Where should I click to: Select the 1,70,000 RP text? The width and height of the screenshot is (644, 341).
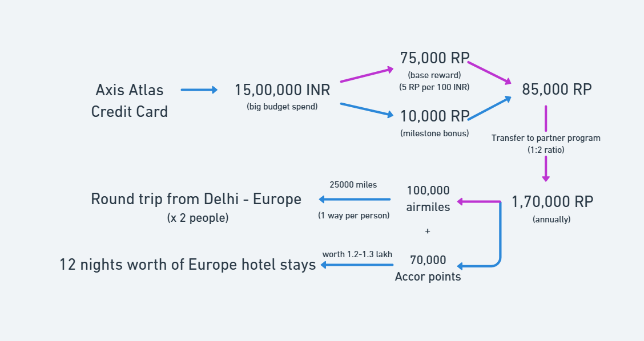pos(552,202)
